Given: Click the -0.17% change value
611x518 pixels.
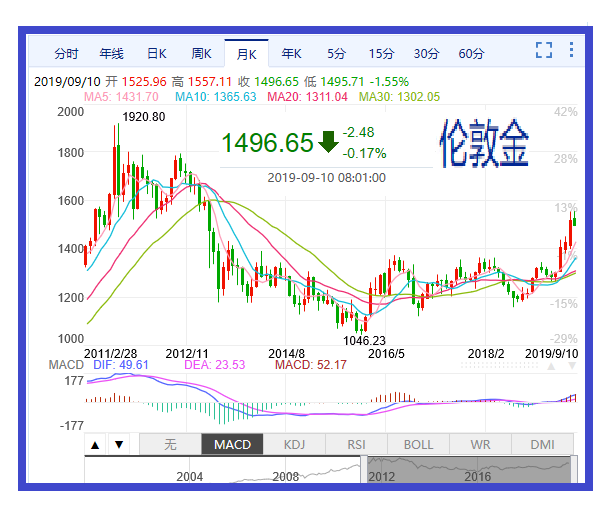Looking at the screenshot, I should point(364,153).
